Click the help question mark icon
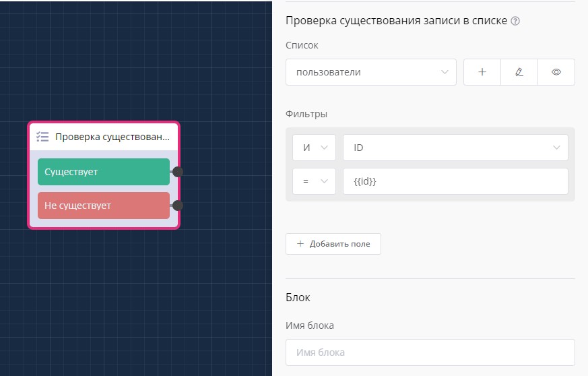This screenshot has width=588, height=376. click(515, 21)
